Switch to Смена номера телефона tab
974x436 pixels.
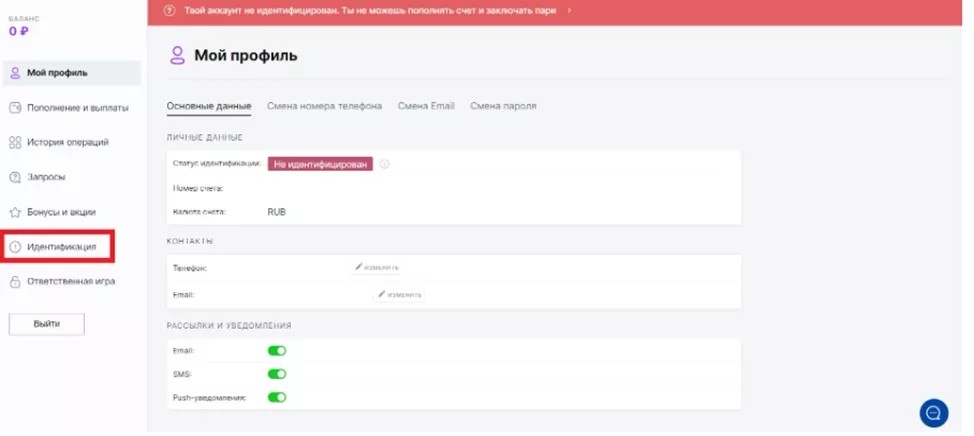click(324, 106)
